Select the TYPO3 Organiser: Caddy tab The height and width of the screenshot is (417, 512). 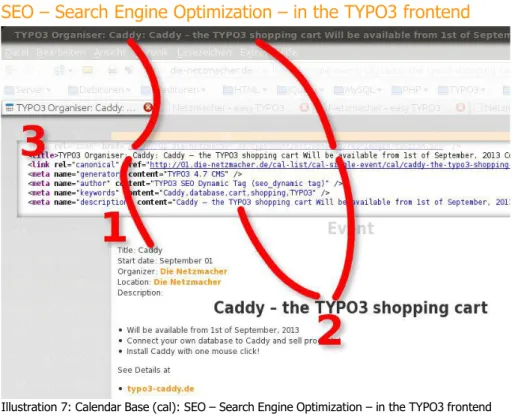[x=76, y=108]
